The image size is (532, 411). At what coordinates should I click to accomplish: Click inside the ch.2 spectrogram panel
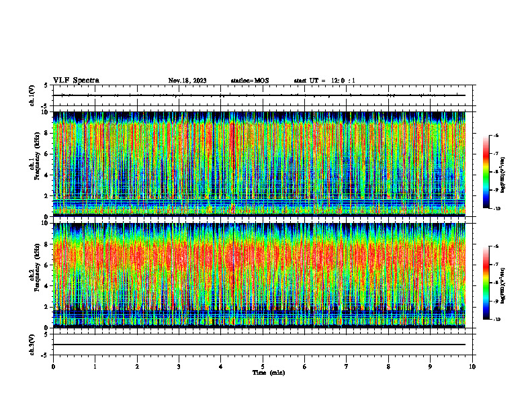(x=259, y=275)
